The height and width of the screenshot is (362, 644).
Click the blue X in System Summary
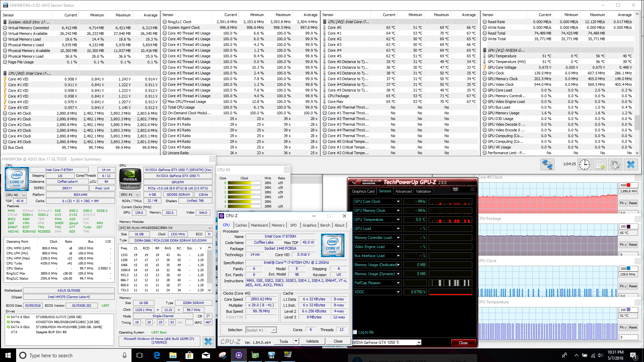click(x=208, y=341)
